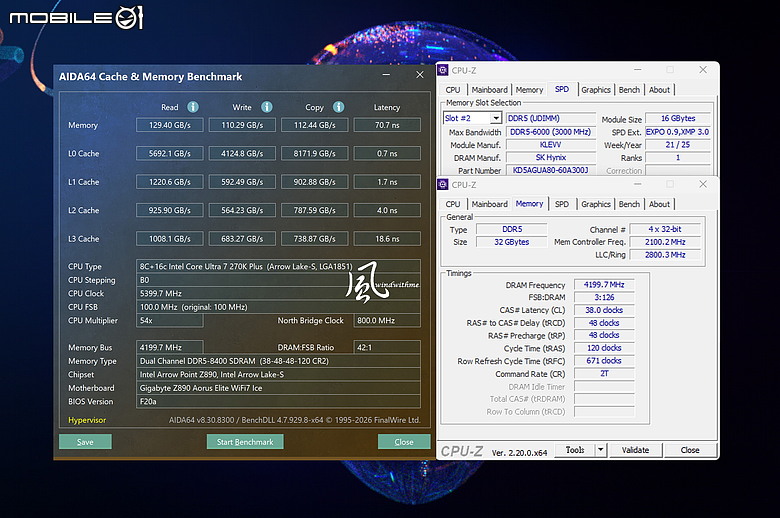
Task: Click Memory Type field DDR5-8400 SDRAM
Action: coord(278,361)
